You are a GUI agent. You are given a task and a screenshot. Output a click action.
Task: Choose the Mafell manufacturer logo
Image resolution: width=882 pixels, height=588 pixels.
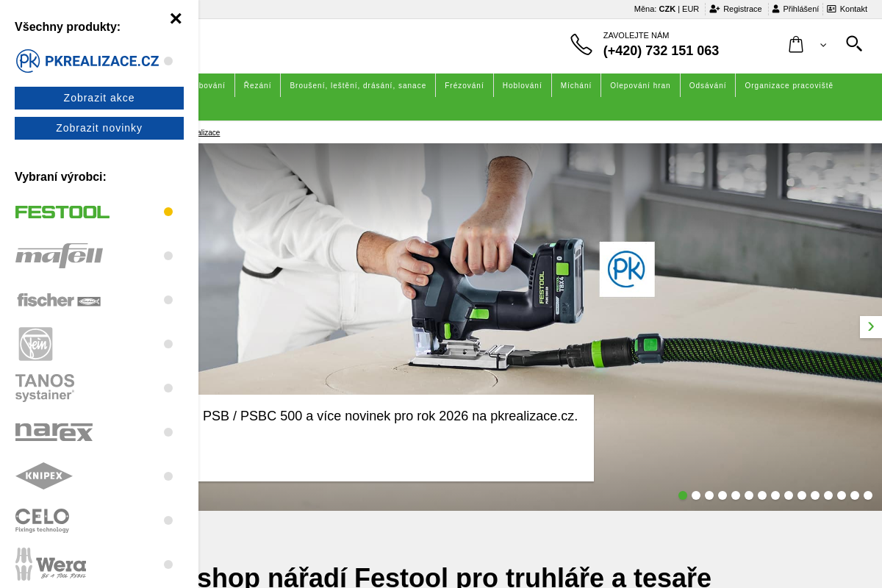click(x=60, y=256)
